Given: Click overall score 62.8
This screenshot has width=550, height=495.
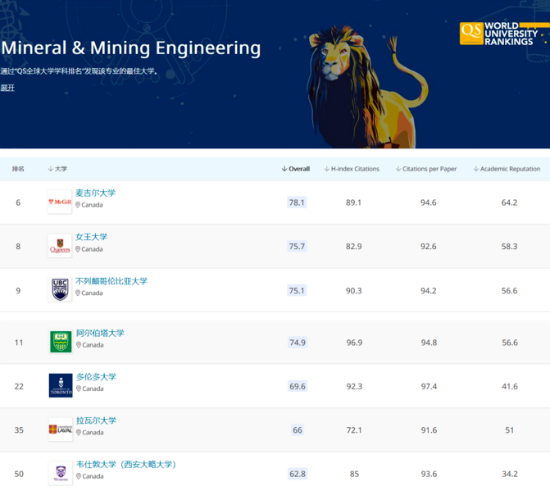Looking at the screenshot, I should click(297, 474).
